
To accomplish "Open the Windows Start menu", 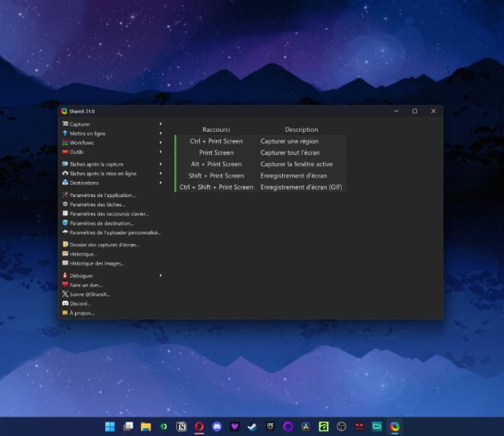I will [110, 427].
